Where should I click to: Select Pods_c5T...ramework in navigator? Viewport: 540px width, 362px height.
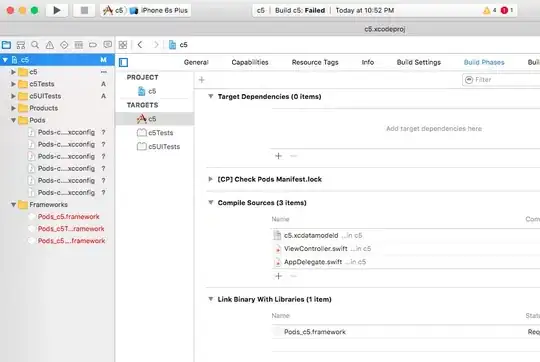71,229
